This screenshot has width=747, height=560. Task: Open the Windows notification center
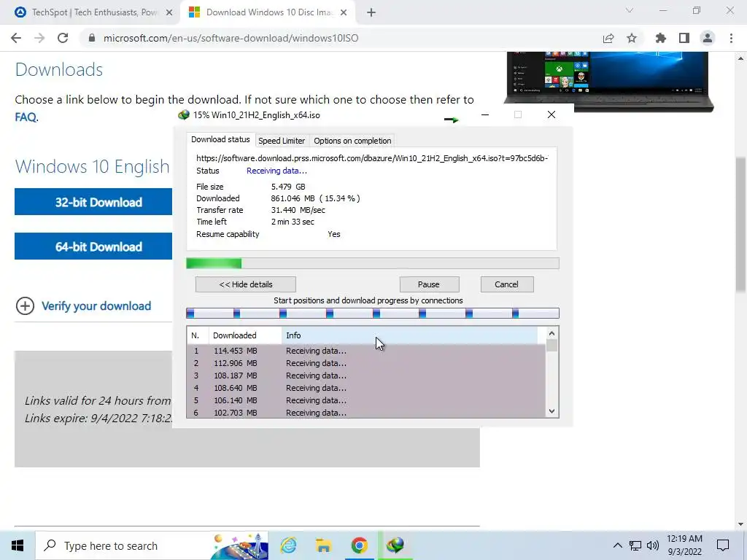pos(723,545)
